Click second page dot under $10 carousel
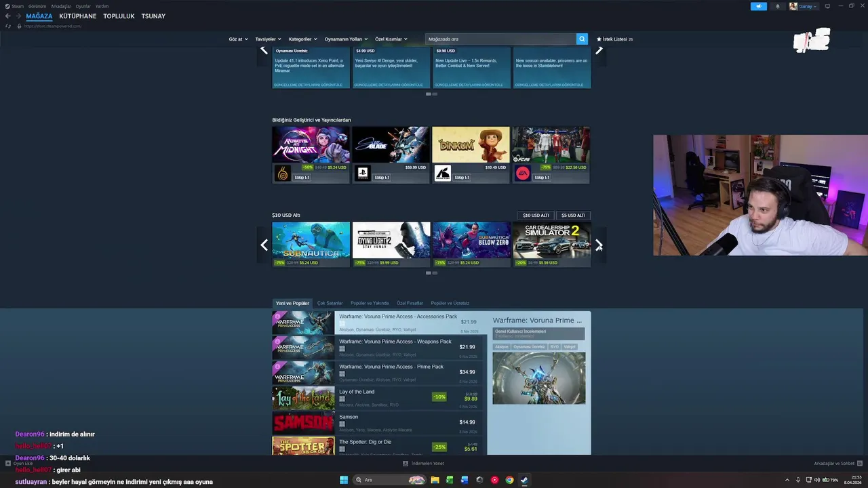 (x=435, y=273)
